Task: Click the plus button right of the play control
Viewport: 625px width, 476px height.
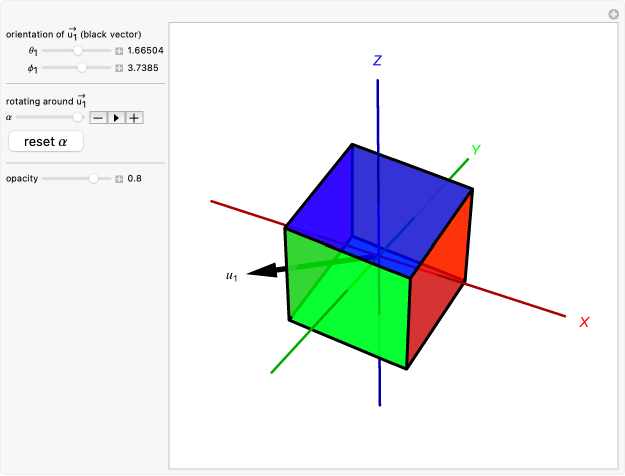Action: pyautogui.click(x=134, y=117)
